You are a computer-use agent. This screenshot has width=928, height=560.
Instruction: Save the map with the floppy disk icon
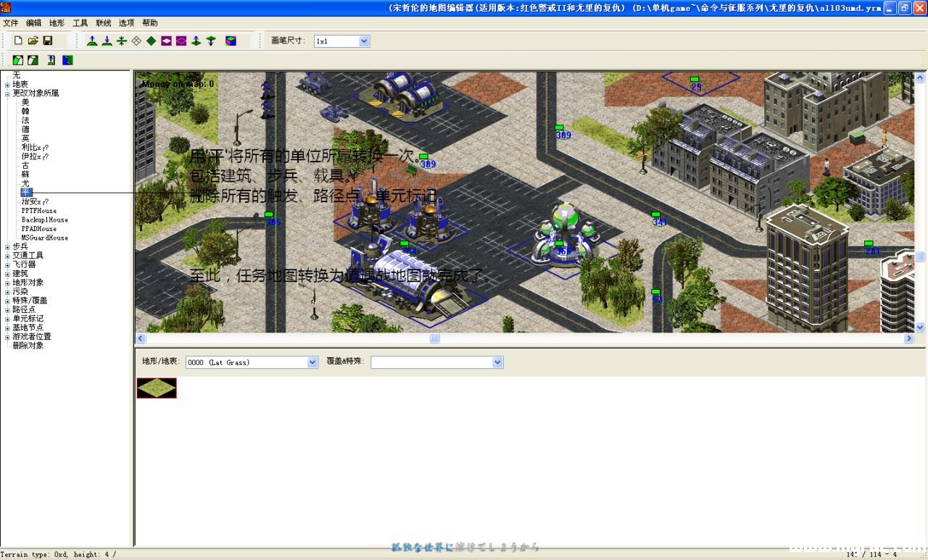(48, 41)
